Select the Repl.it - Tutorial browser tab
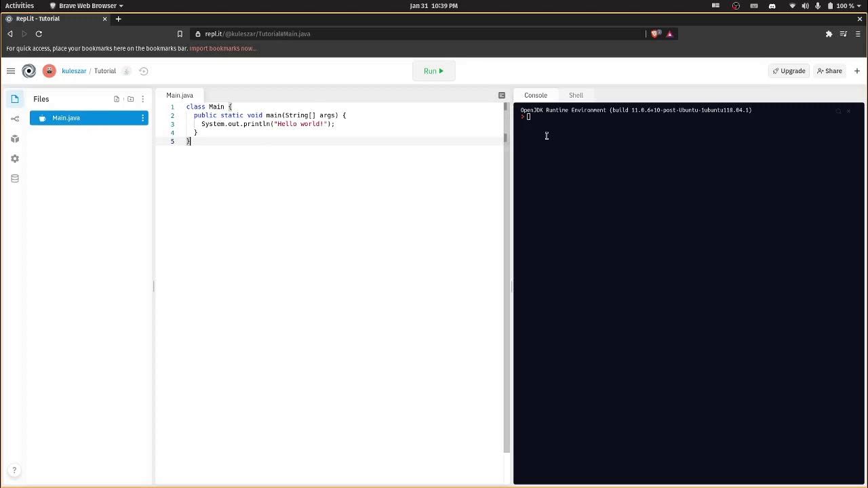The width and height of the screenshot is (868, 488). click(56, 19)
